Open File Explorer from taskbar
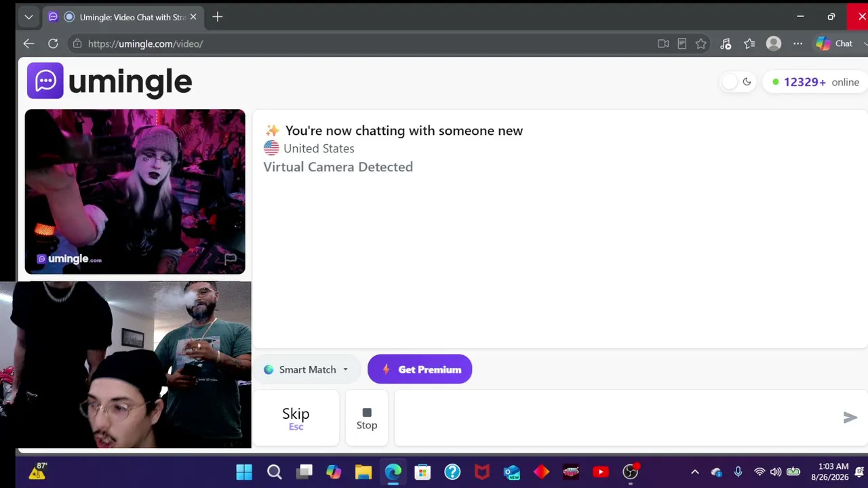Image resolution: width=868 pixels, height=488 pixels. pos(363,472)
